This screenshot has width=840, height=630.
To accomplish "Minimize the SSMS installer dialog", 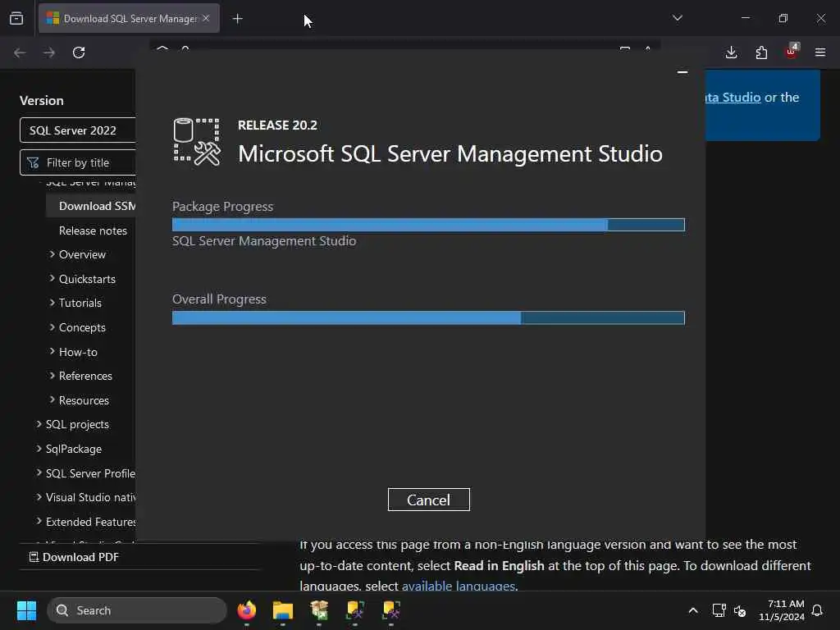I will pyautogui.click(x=682, y=72).
